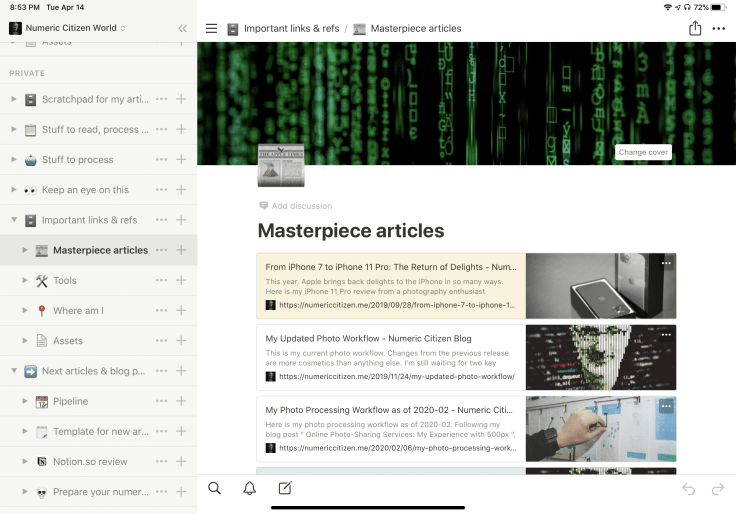The width and height of the screenshot is (736, 514).
Task: Open ellipsis menu for Scratchpad row
Action: pyautogui.click(x=161, y=99)
